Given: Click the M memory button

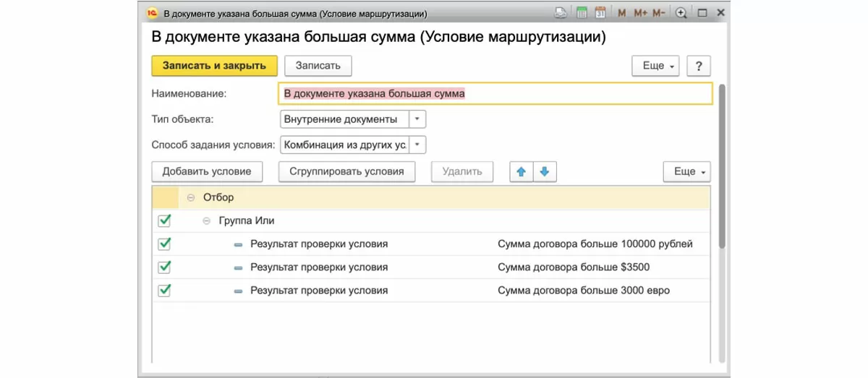Looking at the screenshot, I should tap(622, 13).
